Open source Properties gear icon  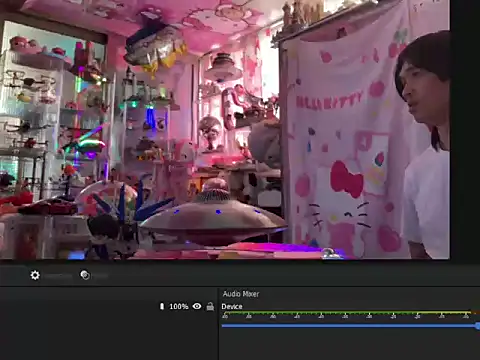(35, 275)
